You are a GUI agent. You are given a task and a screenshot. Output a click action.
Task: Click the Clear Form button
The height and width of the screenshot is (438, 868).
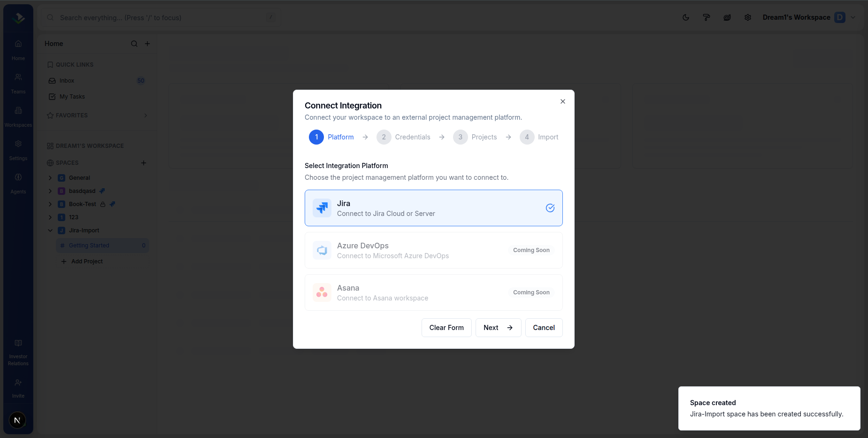446,328
